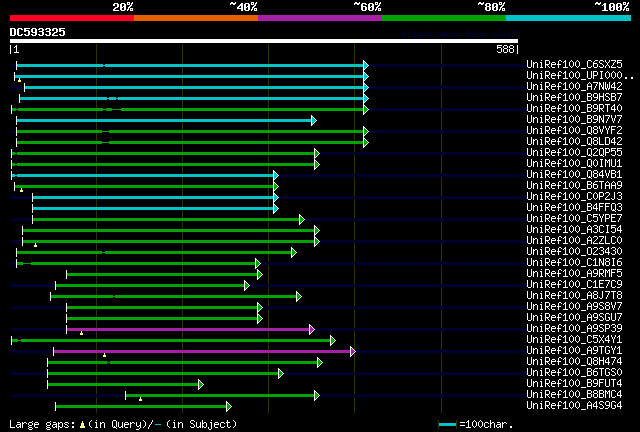
Task: Select the white DC593325 query sequence bar
Action: tap(264, 41)
